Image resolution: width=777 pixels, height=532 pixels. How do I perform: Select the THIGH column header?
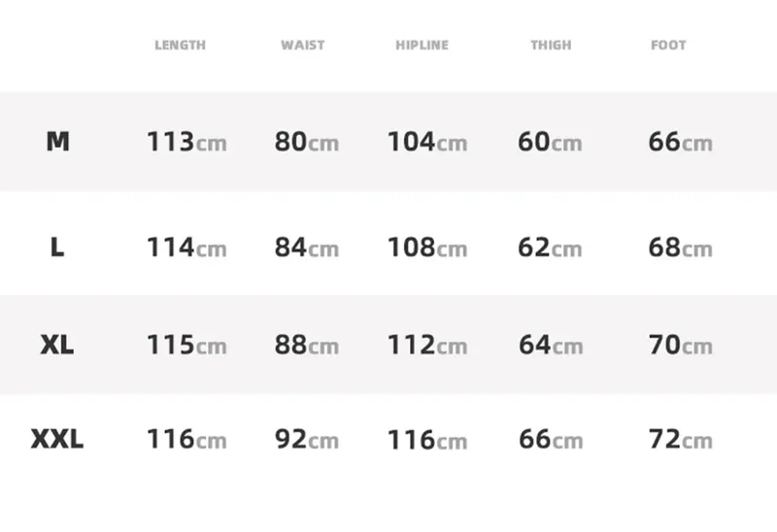[551, 45]
